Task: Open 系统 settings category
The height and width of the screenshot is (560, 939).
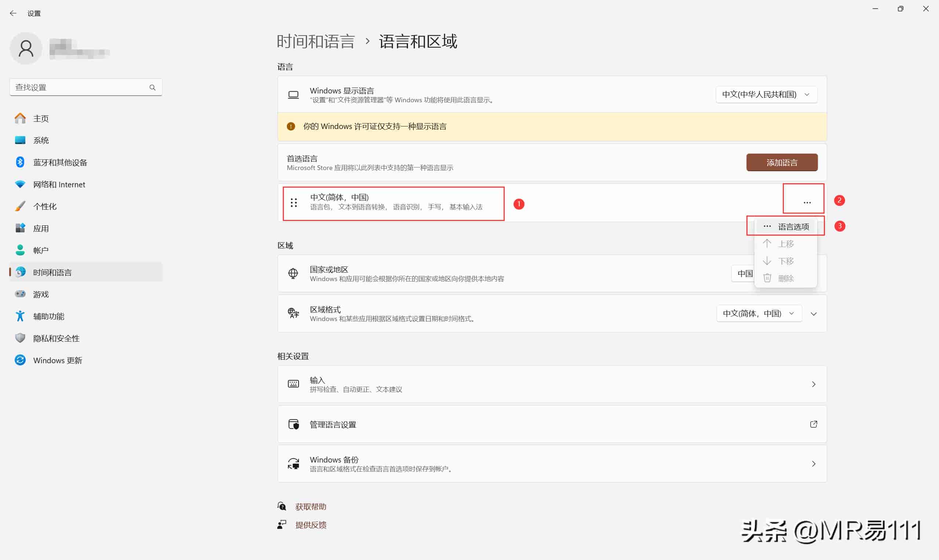Action: click(x=86, y=140)
